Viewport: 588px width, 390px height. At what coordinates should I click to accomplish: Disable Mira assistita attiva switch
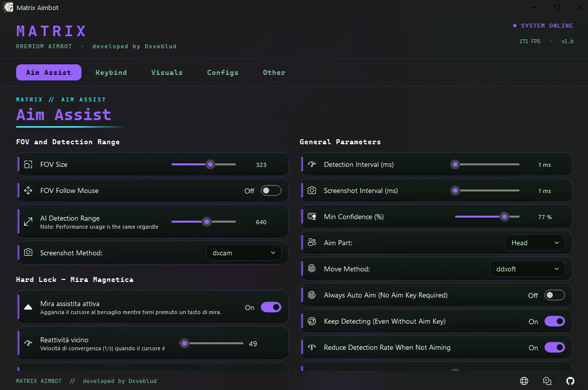[271, 307]
